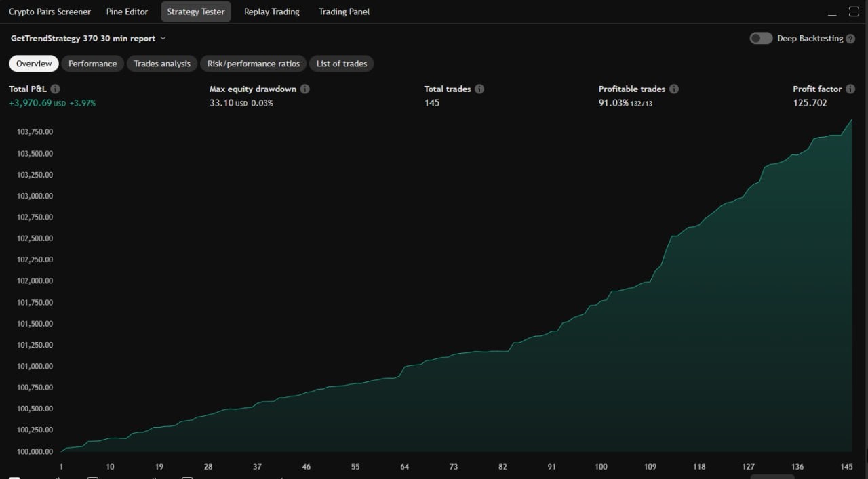
Task: Open the Risk/performance ratios view
Action: tap(253, 63)
